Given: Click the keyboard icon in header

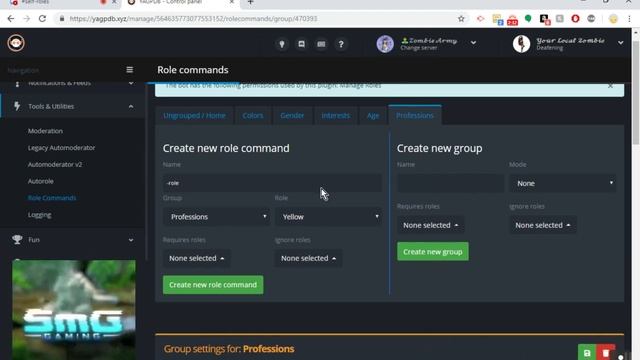Looking at the screenshot, I should [x=321, y=44].
